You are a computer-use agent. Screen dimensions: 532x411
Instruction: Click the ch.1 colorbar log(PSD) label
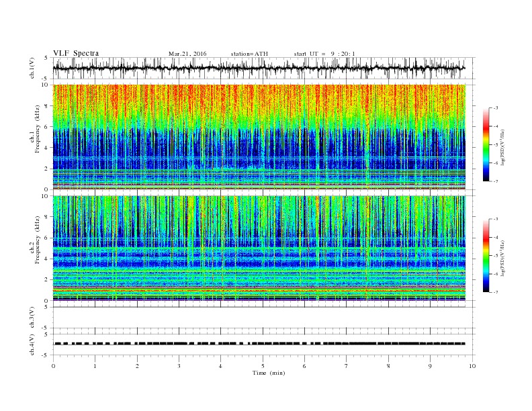502,148
